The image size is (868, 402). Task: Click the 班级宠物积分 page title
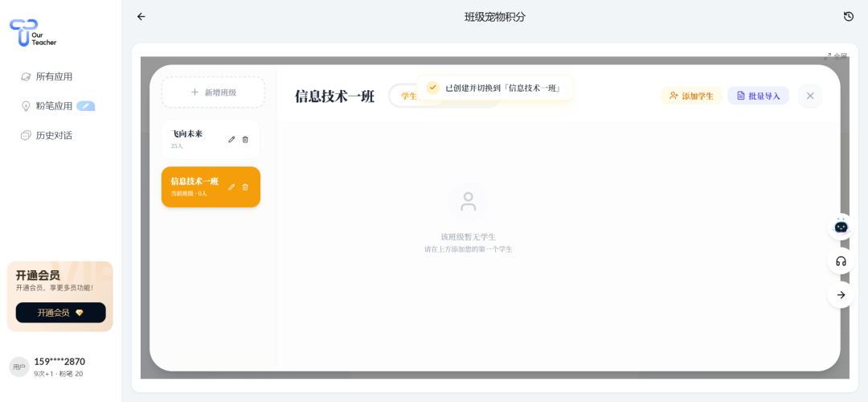495,17
